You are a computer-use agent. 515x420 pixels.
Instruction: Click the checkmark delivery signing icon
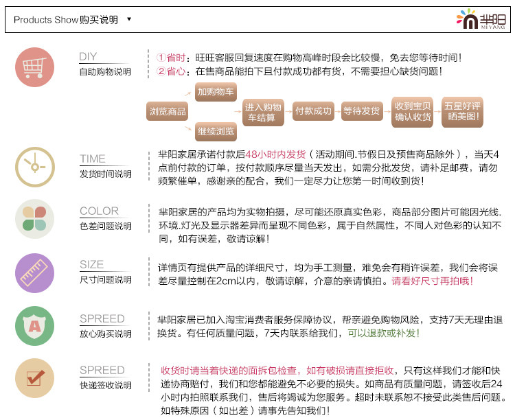coord(34,378)
